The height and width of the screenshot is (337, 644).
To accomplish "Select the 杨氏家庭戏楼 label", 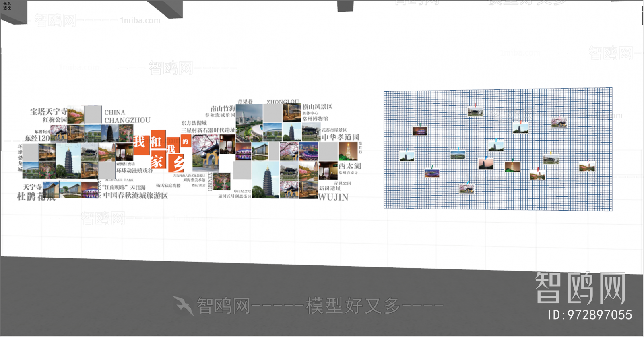I will click(168, 186).
